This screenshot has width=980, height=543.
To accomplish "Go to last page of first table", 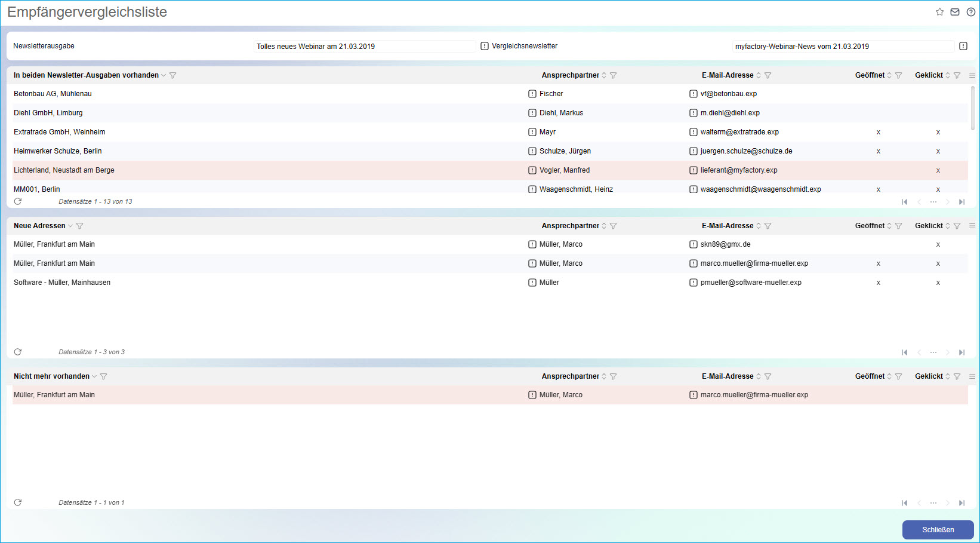I will 962,202.
